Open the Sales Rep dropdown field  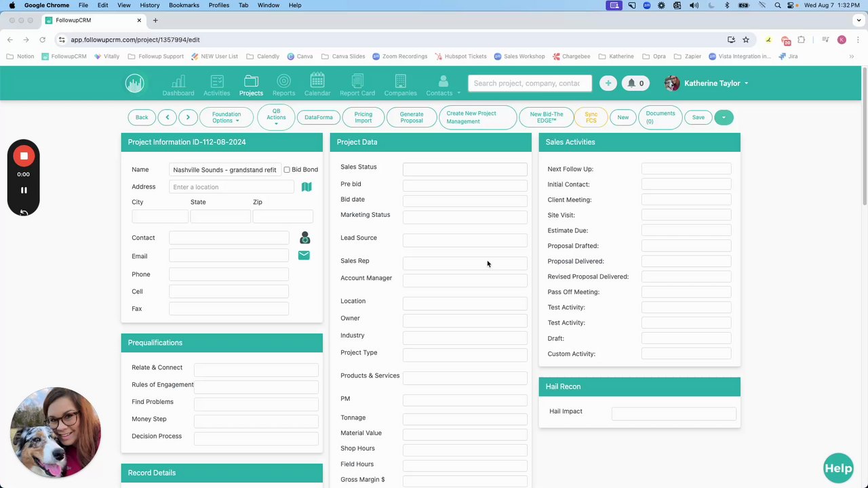tap(465, 264)
